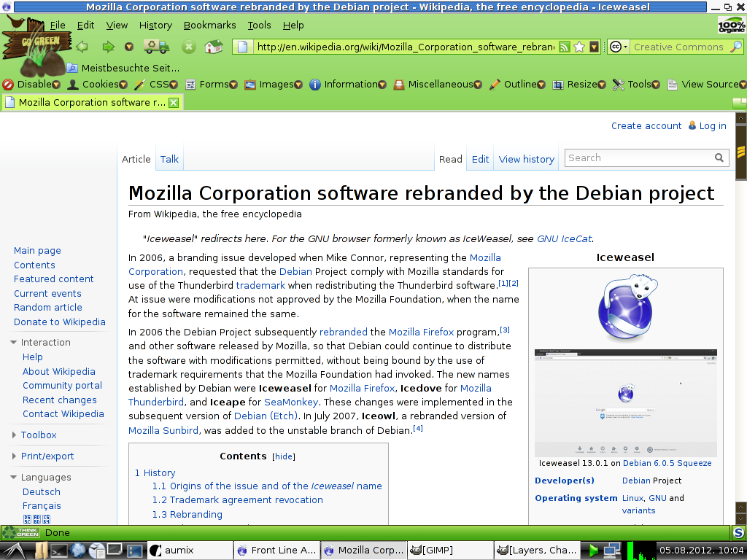The image size is (747, 560).
Task: Open the File menu
Action: click(58, 26)
